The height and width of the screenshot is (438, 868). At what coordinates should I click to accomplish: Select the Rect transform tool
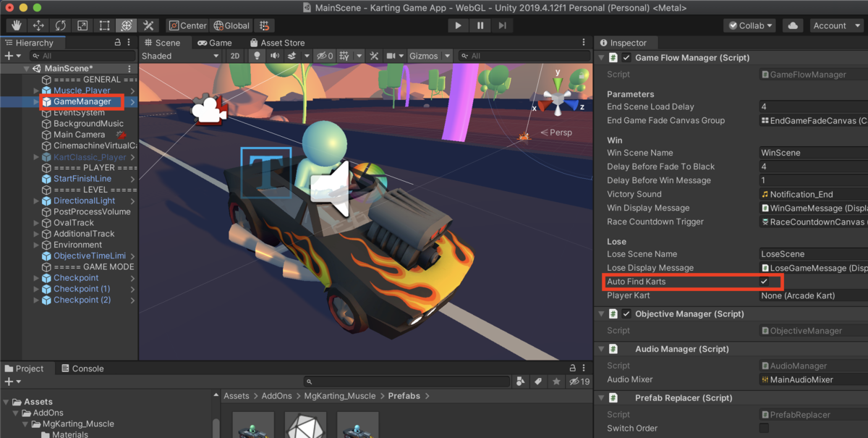(x=104, y=25)
